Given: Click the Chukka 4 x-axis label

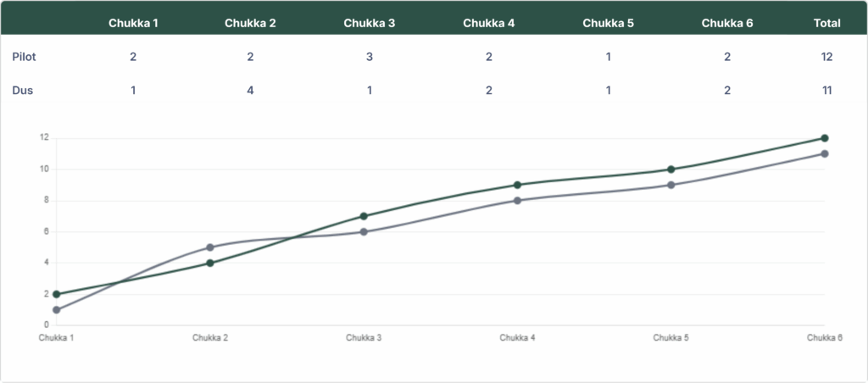Looking at the screenshot, I should tap(517, 338).
